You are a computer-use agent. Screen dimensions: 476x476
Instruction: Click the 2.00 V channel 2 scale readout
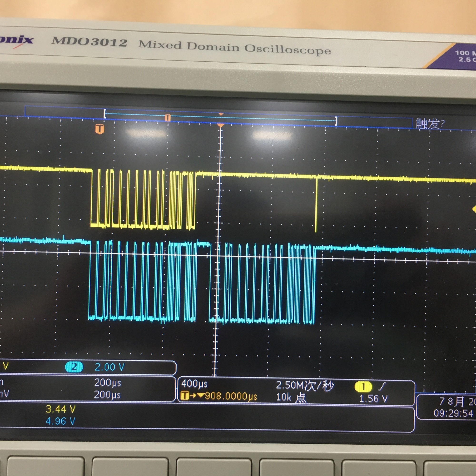point(109,367)
